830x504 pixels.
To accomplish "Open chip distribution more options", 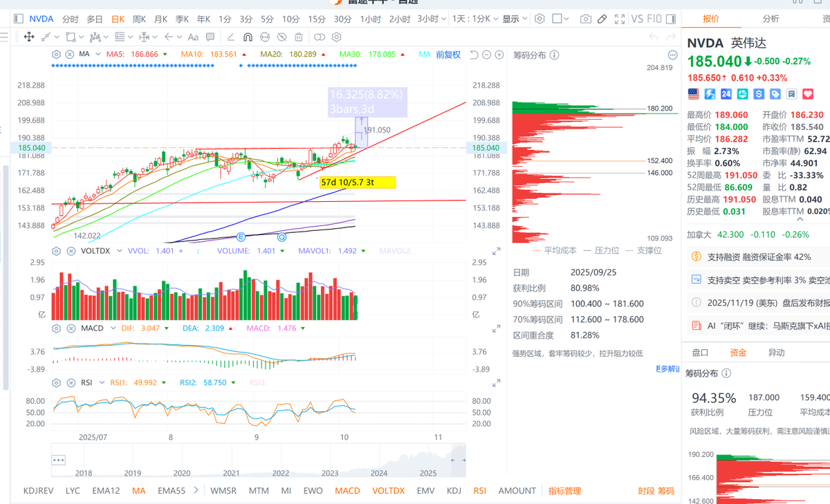I will (672, 55).
